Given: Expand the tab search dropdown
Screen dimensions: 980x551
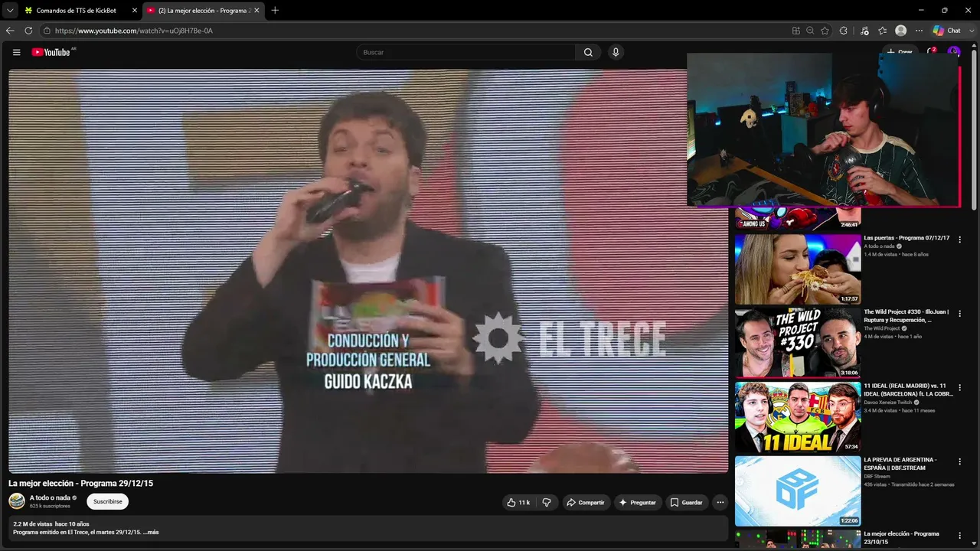Looking at the screenshot, I should [10, 10].
